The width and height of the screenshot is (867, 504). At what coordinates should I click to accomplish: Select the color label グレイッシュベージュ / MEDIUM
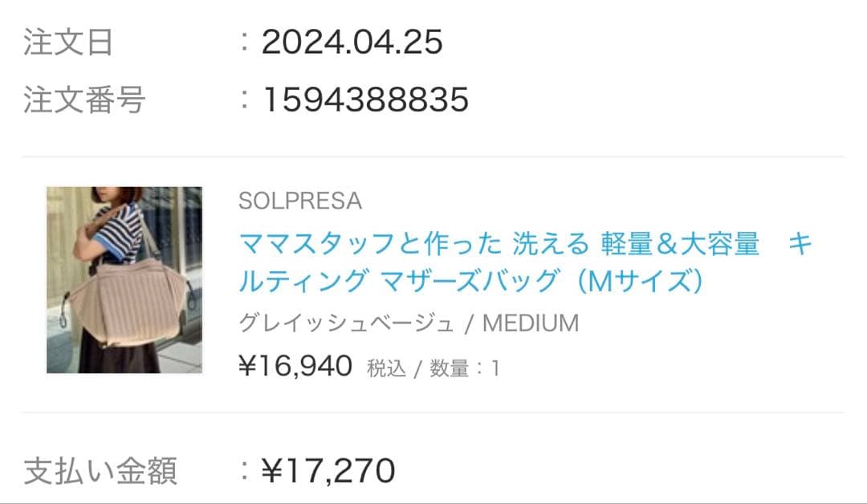406,322
